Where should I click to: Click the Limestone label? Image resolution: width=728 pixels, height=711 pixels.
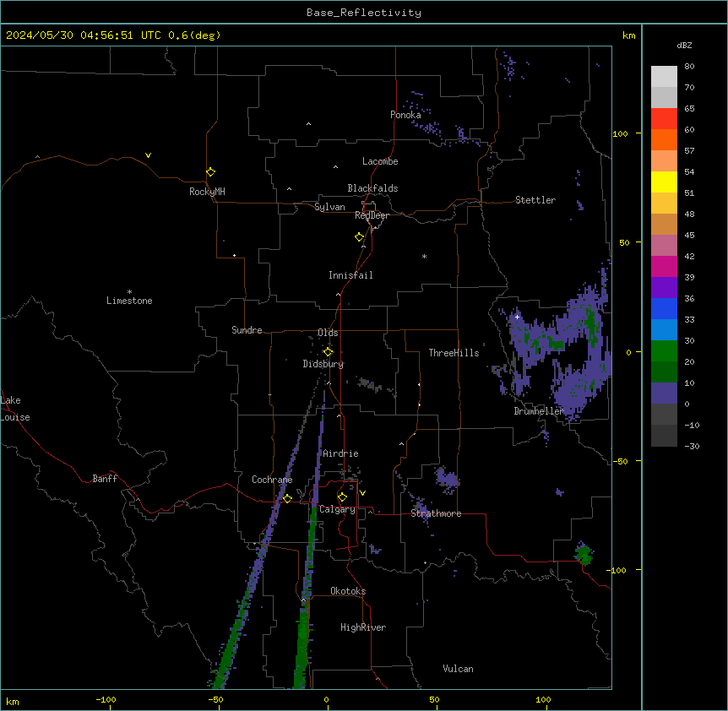[129, 301]
